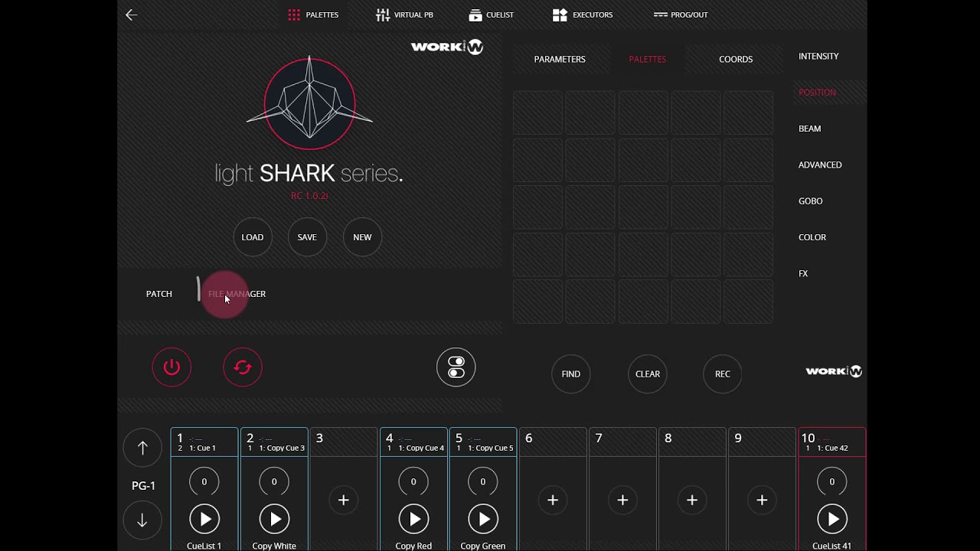The width and height of the screenshot is (980, 551).
Task: Click the LOAD show button
Action: pyautogui.click(x=253, y=237)
